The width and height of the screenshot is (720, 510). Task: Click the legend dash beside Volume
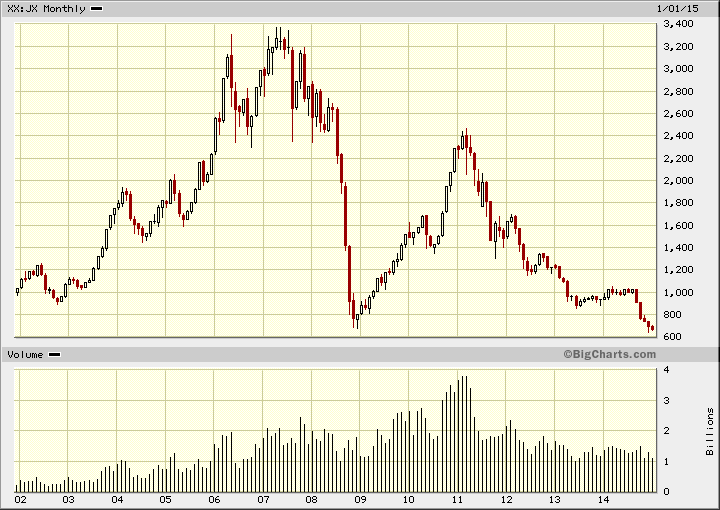[55, 354]
